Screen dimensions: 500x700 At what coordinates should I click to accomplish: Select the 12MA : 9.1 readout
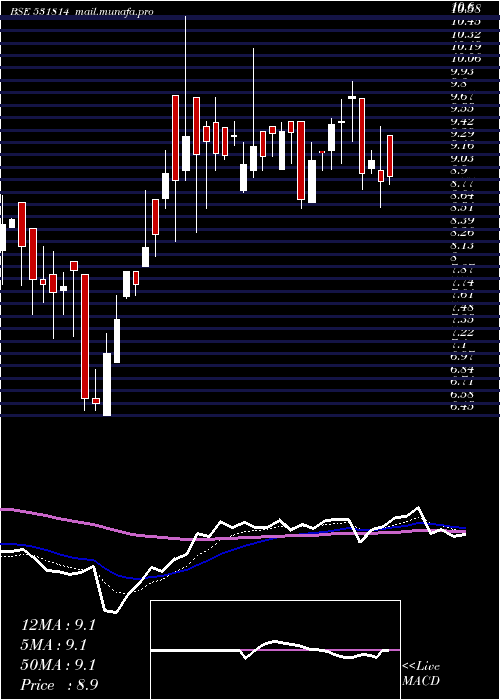(x=58, y=625)
